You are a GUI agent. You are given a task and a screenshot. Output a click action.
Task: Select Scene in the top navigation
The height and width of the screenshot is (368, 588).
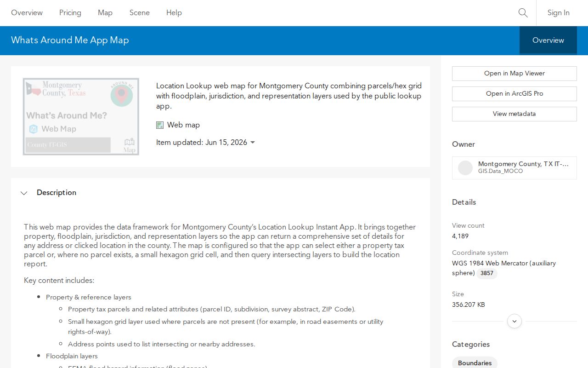tap(140, 13)
